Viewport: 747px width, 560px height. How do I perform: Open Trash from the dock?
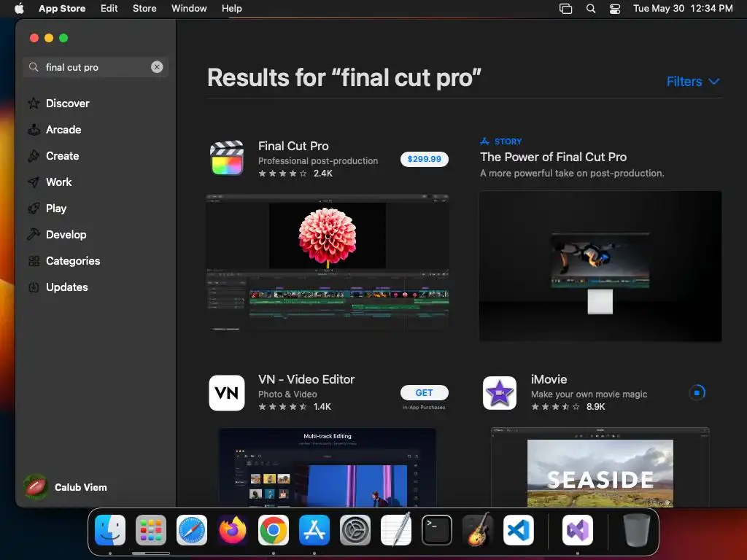pos(636,530)
